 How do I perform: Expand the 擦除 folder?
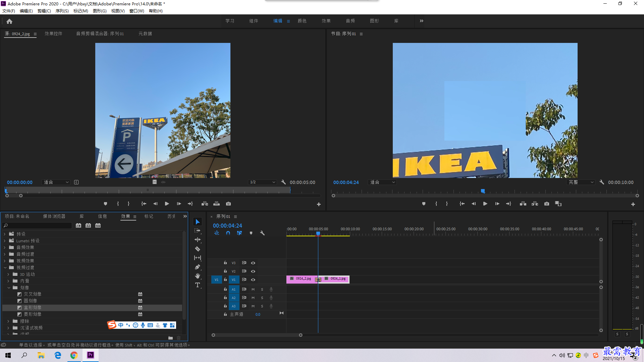point(8,321)
